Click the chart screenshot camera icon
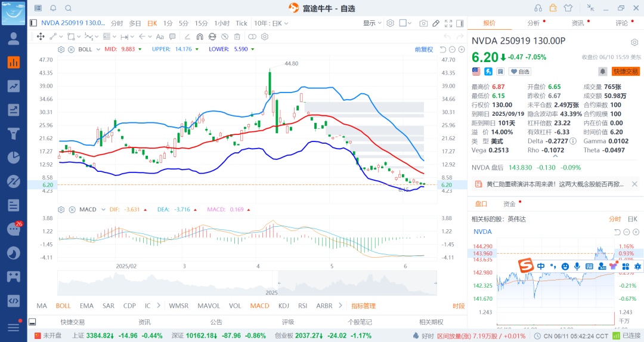Screen dimensions: 644x342 tap(423, 23)
